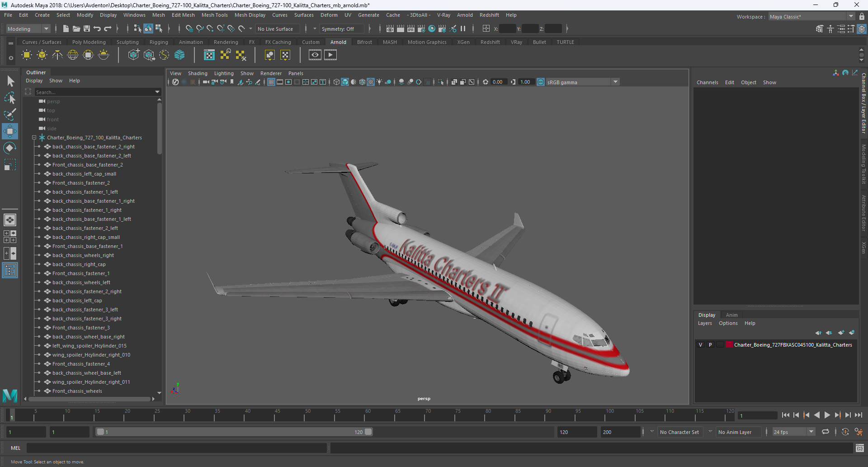
Task: Pick the Paint Selection tool
Action: point(10,114)
